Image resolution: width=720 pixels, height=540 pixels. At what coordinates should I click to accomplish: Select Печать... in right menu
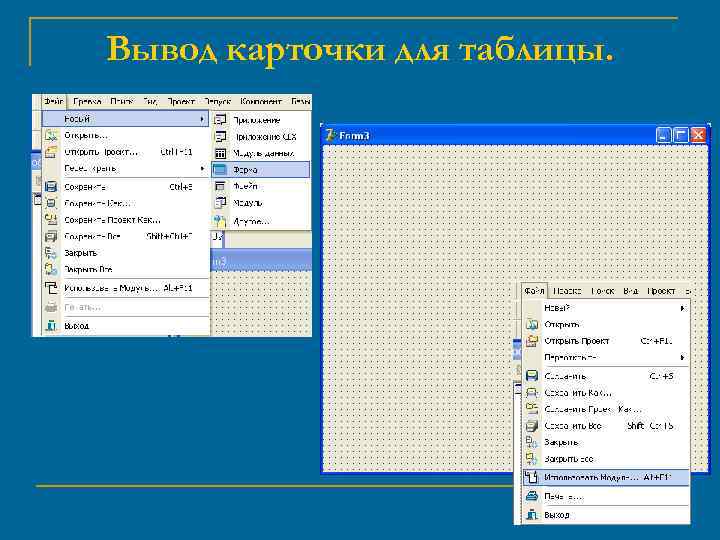point(606,496)
